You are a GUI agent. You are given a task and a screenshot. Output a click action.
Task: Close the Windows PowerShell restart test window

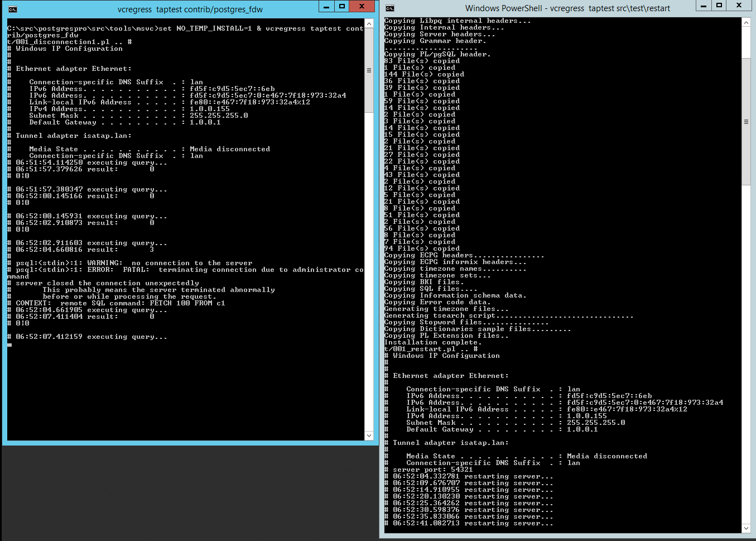[739, 6]
